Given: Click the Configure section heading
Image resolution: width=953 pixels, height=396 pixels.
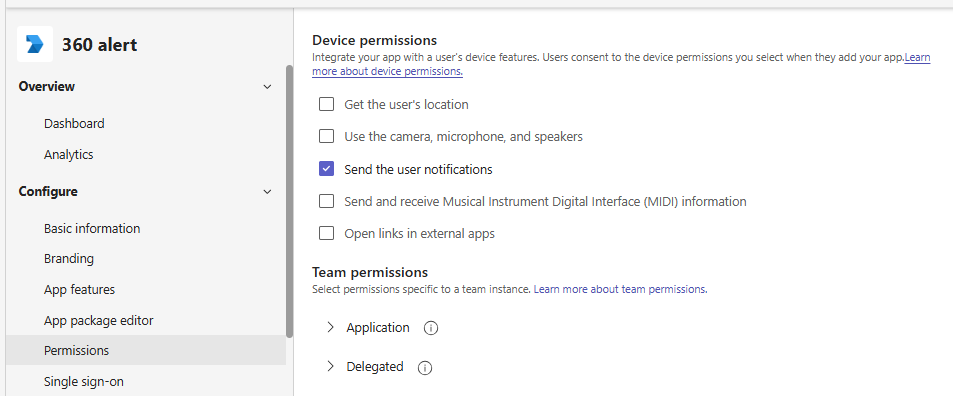Looking at the screenshot, I should 48,191.
